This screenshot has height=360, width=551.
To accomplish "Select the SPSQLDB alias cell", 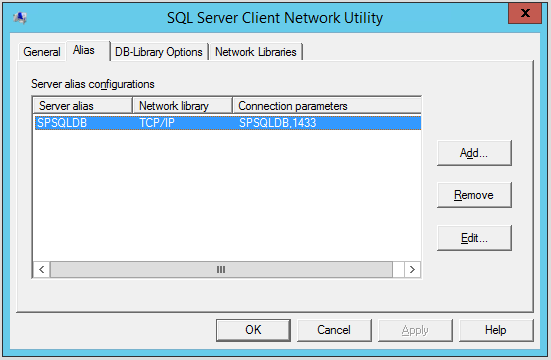I will pyautogui.click(x=62, y=123).
